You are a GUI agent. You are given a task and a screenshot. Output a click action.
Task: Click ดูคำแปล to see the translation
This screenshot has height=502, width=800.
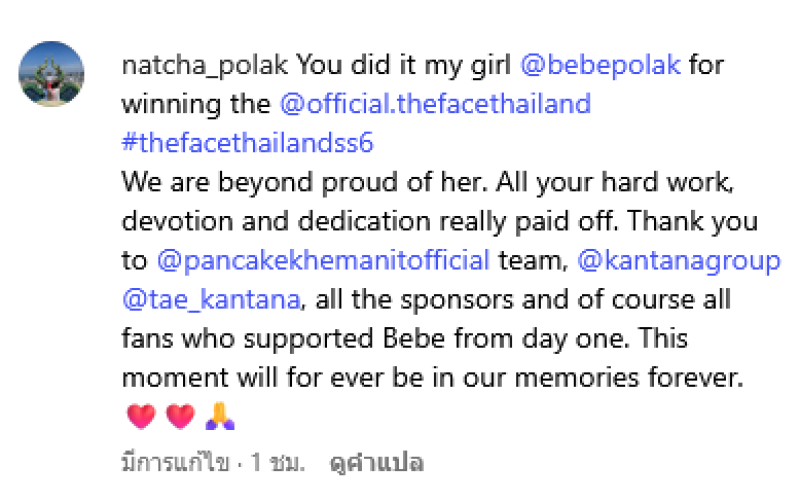[x=380, y=463]
